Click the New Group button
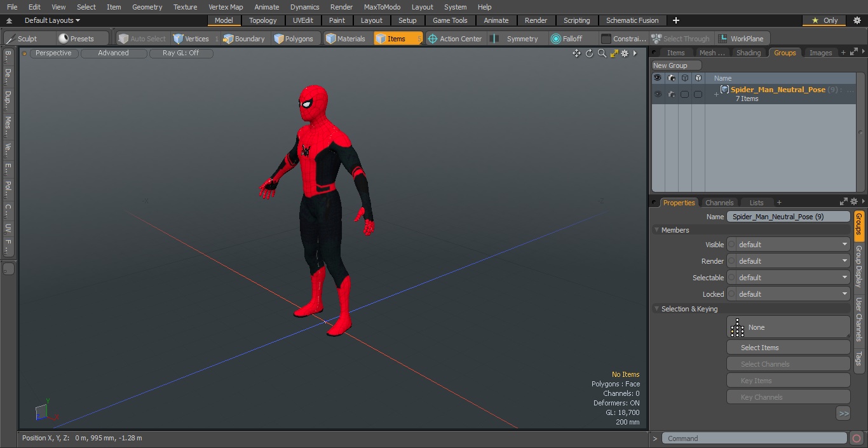 pyautogui.click(x=676, y=65)
